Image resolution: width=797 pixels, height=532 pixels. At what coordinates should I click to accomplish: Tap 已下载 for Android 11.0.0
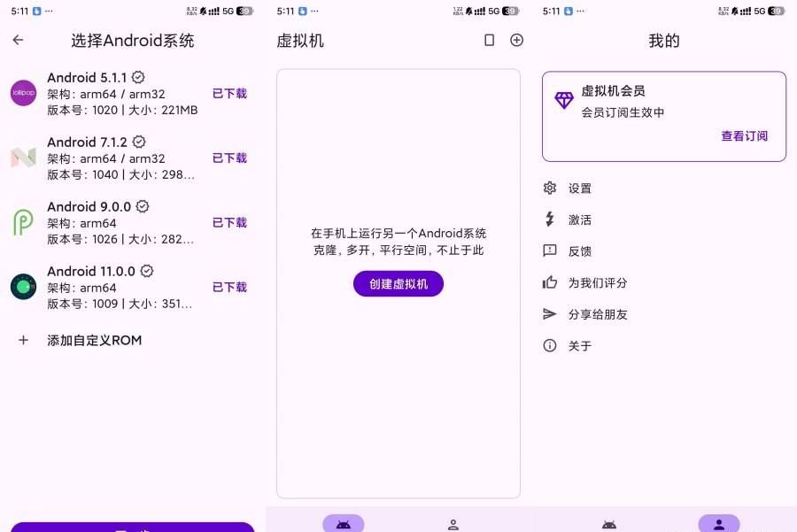pyautogui.click(x=229, y=287)
